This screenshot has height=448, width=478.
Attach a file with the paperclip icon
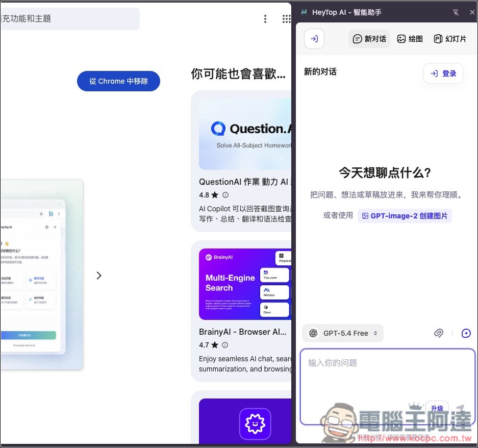tap(438, 333)
